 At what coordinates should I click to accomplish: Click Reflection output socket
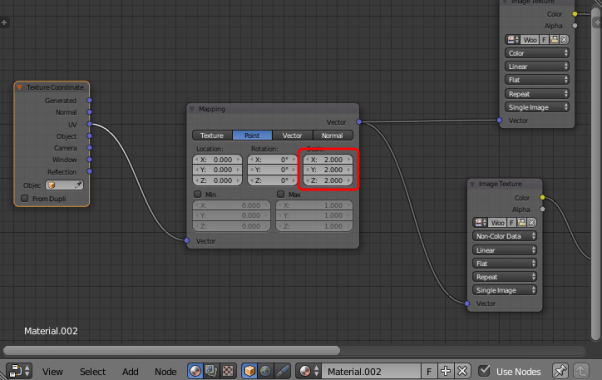(89, 171)
